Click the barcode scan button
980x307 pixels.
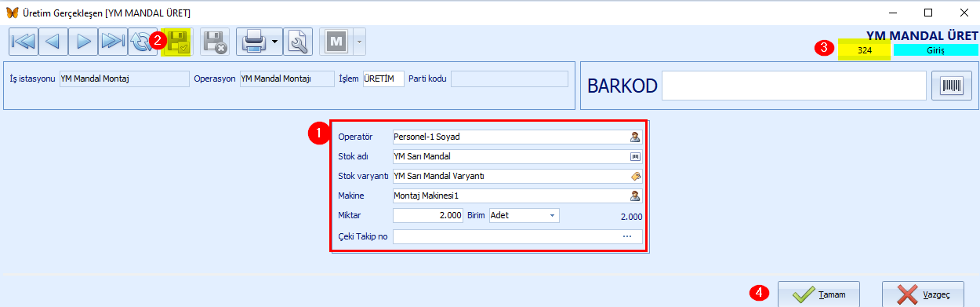952,86
